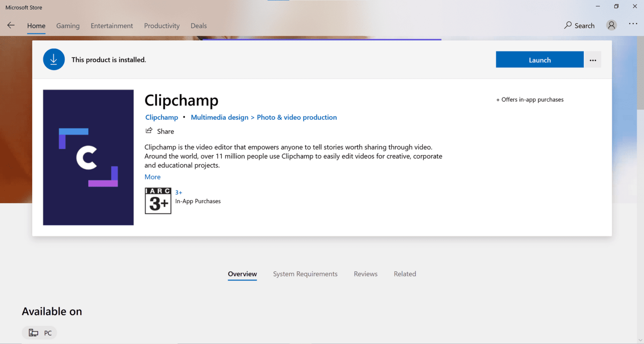Restore down the Microsoft Store window
The width and height of the screenshot is (644, 344).
[616, 6]
